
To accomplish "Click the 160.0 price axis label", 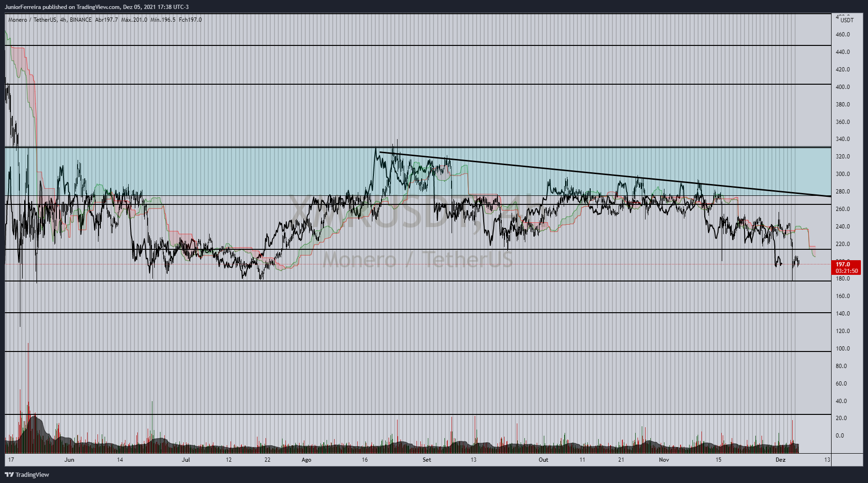I will [x=843, y=296].
